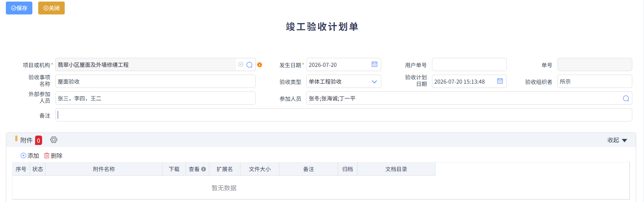Click the 扩展名 column header
This screenshot has height=202, width=644.
click(225, 169)
